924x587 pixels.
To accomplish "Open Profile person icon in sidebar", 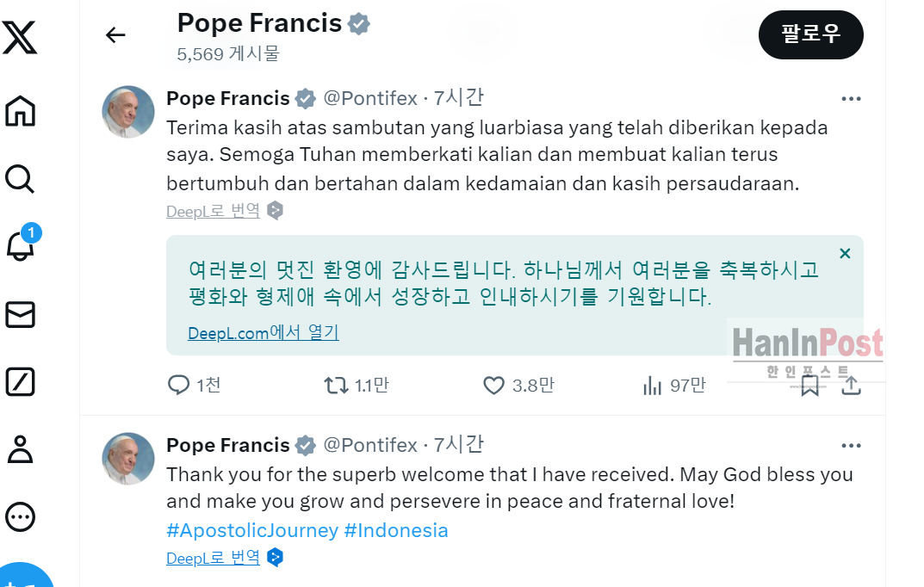I will (20, 449).
